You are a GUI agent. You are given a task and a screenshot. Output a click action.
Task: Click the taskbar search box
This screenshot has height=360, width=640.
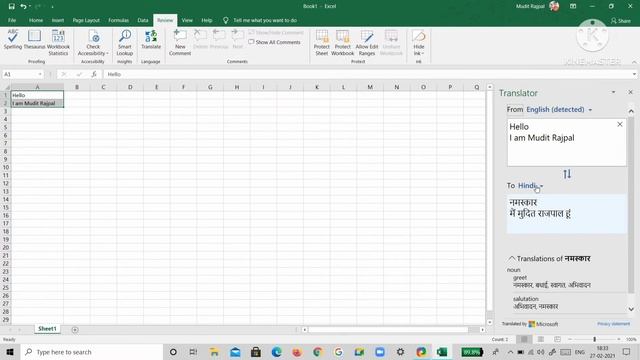(91, 352)
